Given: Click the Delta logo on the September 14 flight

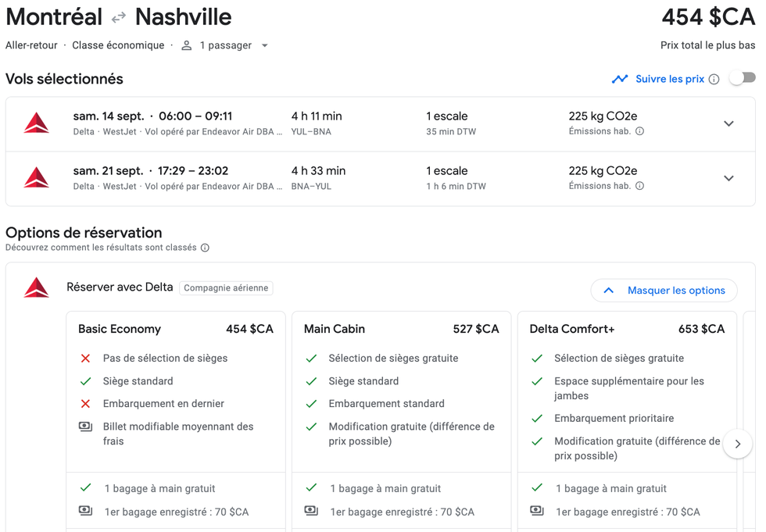Looking at the screenshot, I should tap(36, 123).
